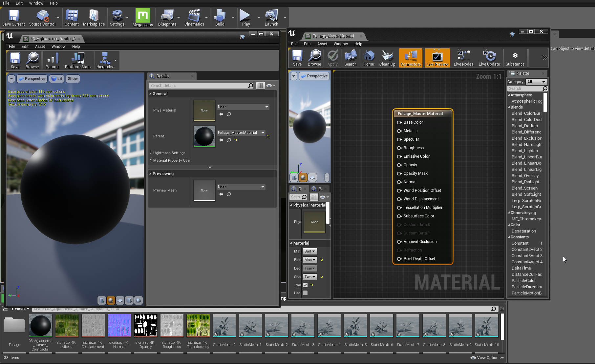Click Search in material editor toolbar
The width and height of the screenshot is (595, 364).
point(351,58)
